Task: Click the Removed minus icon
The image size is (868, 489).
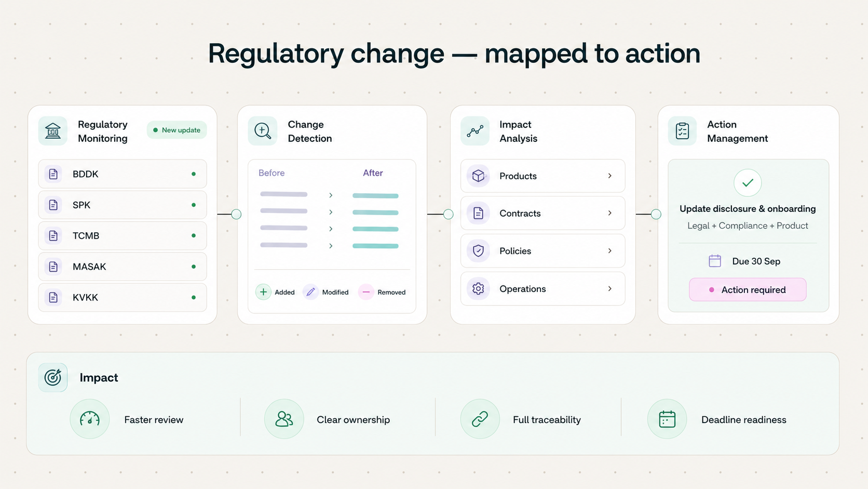Action: [366, 292]
